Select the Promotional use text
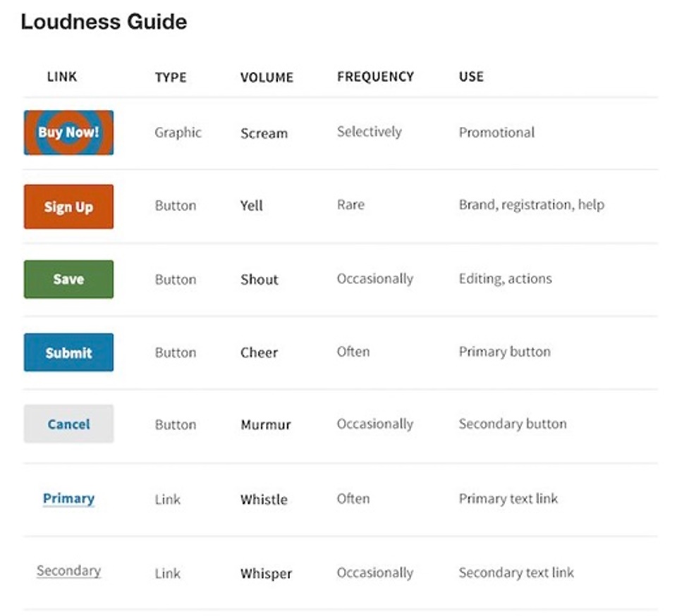This screenshot has width=677, height=616. point(496,133)
